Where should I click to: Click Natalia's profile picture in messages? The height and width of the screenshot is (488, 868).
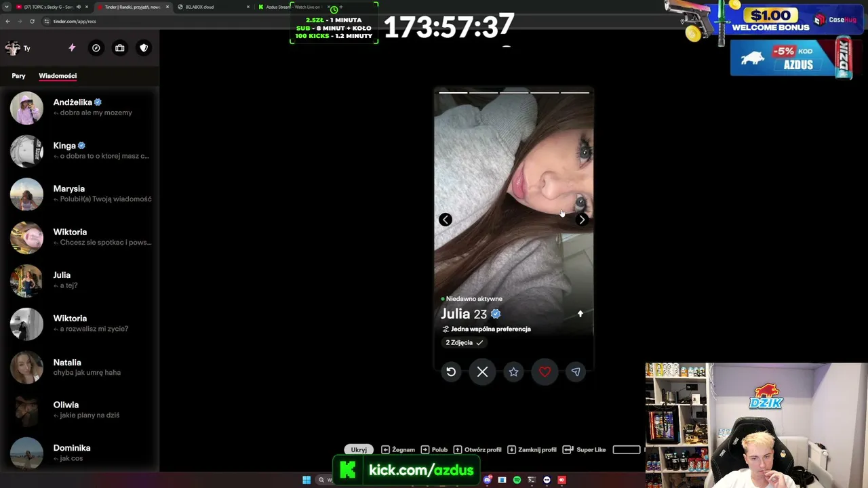click(26, 367)
